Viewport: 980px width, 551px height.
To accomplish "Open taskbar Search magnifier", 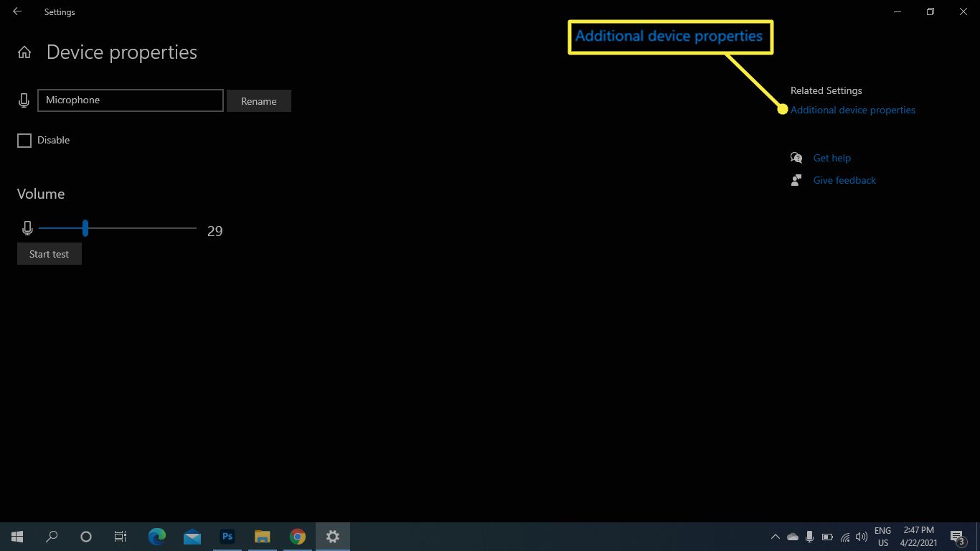I will pos(52,537).
